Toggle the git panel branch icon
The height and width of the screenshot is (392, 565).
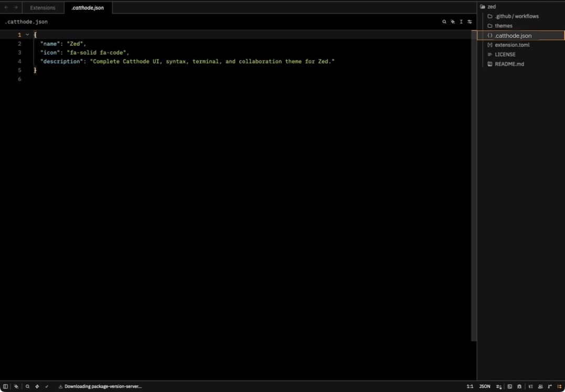click(x=550, y=386)
